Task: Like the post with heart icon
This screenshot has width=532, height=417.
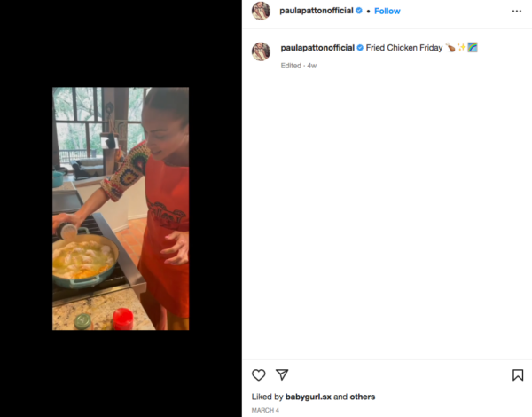Action: click(x=259, y=375)
